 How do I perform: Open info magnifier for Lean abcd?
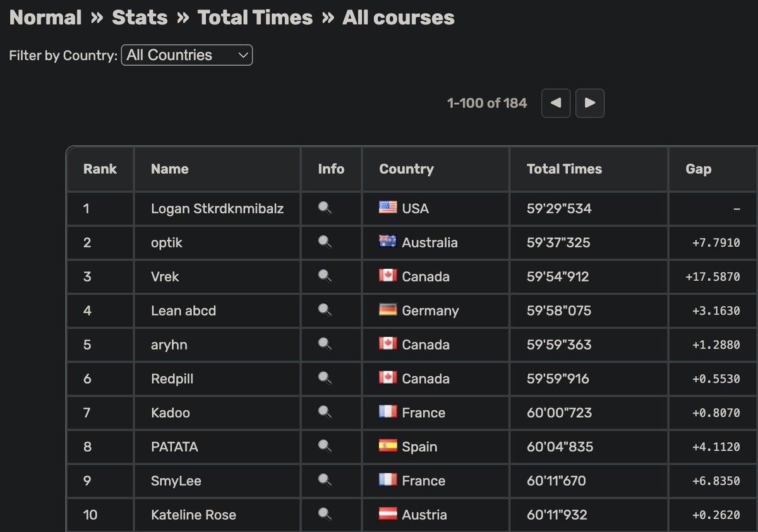click(x=325, y=310)
